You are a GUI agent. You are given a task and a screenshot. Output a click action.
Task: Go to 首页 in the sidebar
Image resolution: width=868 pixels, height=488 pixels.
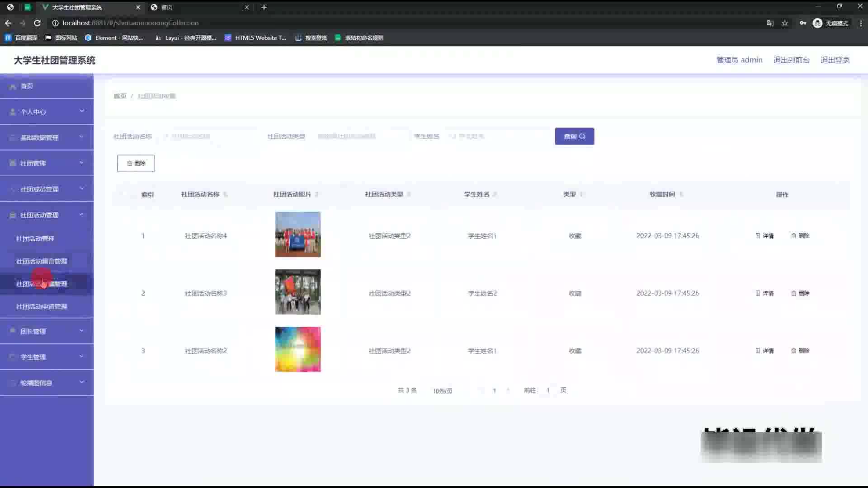point(47,86)
